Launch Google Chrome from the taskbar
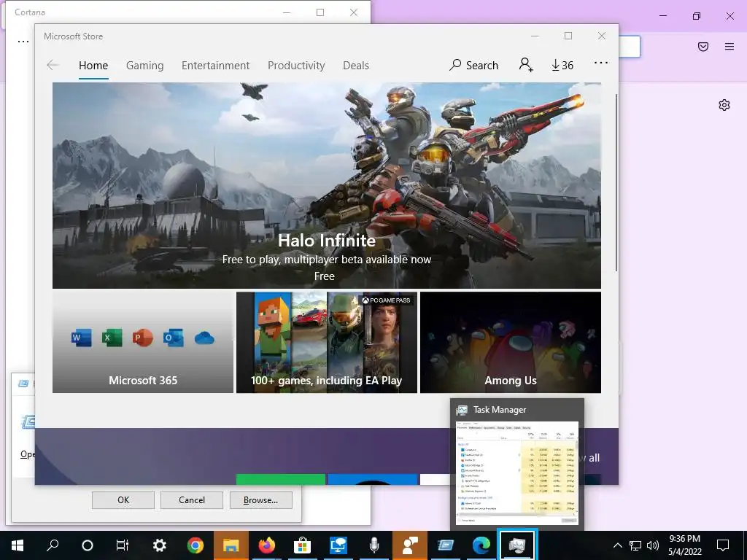The height and width of the screenshot is (560, 747). (196, 545)
